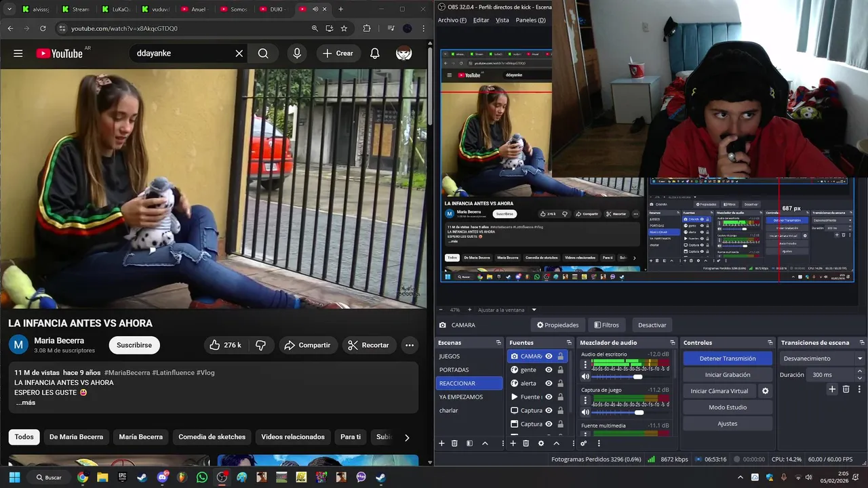
Task: Open the Windows Start menu
Action: [14, 477]
